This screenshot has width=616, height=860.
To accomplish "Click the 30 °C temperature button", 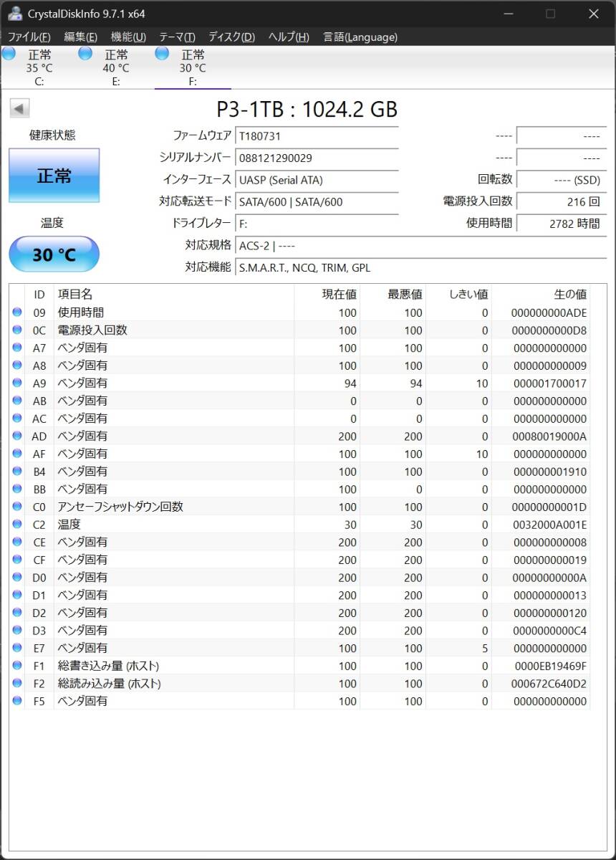I will (x=54, y=254).
